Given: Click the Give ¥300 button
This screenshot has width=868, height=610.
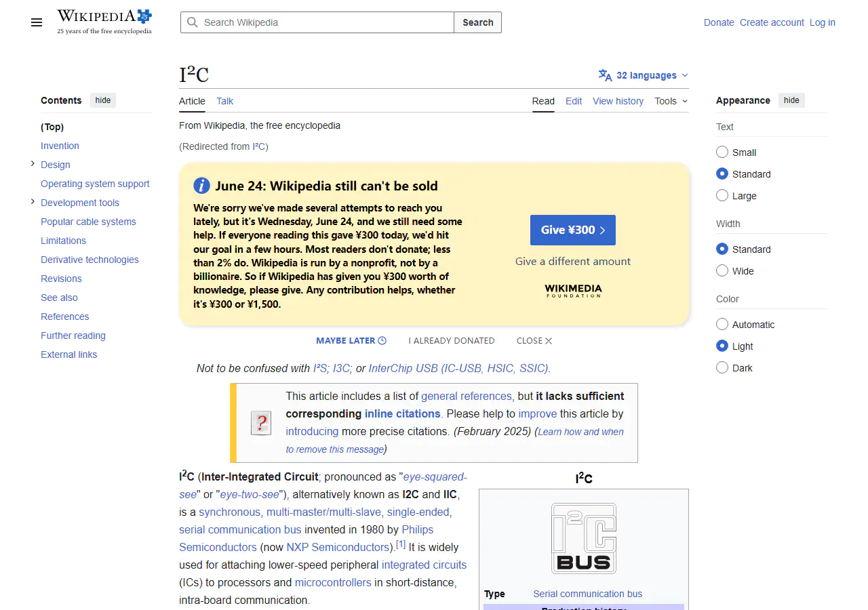Looking at the screenshot, I should [x=573, y=230].
